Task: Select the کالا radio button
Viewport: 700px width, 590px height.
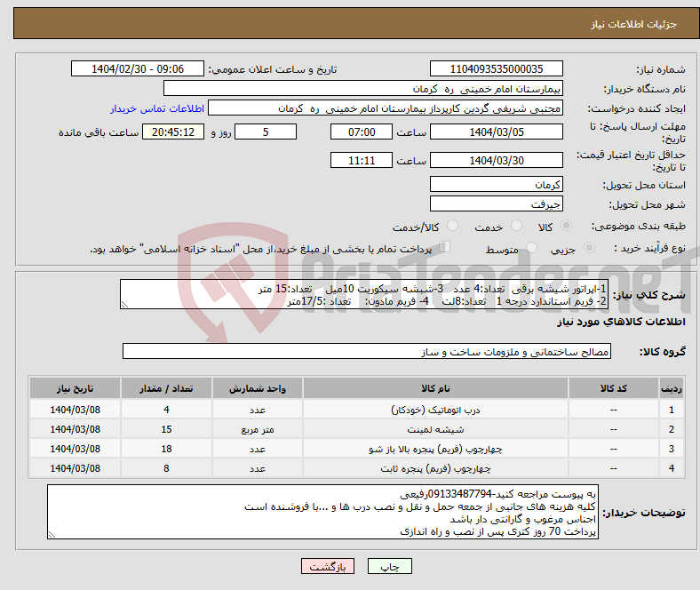Action: tap(566, 226)
